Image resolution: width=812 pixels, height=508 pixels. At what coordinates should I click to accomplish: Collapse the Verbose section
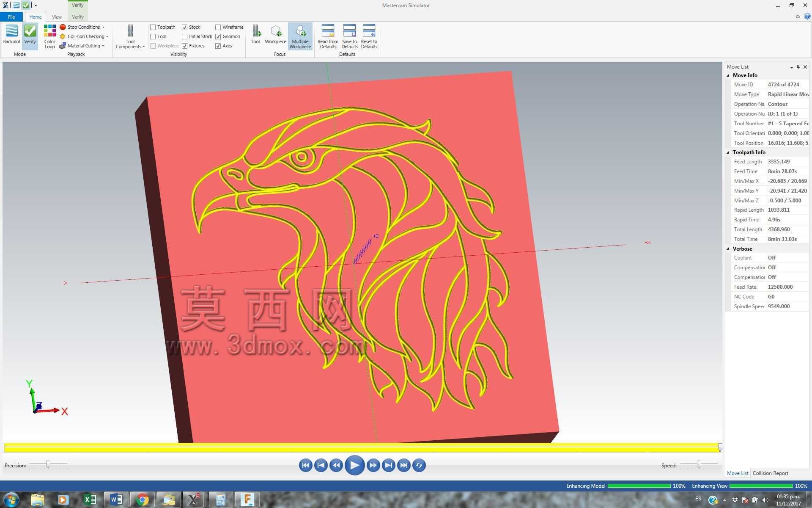click(728, 249)
